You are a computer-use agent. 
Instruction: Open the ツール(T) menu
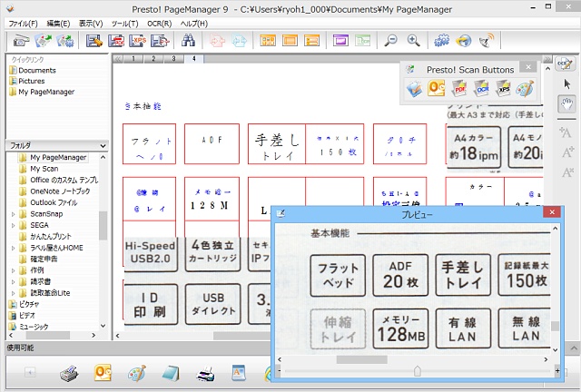[124, 24]
